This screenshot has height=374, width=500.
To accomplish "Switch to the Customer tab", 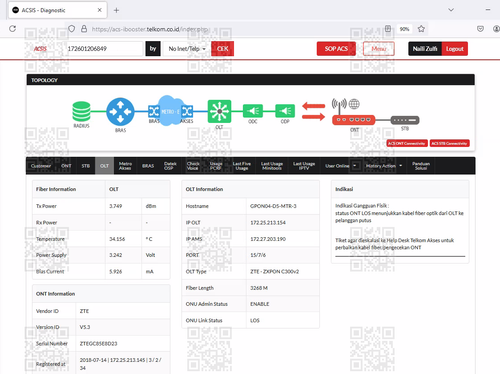I will (x=41, y=166).
